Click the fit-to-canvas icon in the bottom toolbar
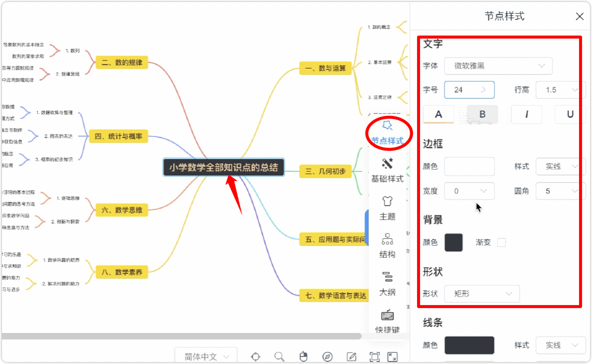Viewport: 592px width, 364px height. pyautogui.click(x=374, y=356)
